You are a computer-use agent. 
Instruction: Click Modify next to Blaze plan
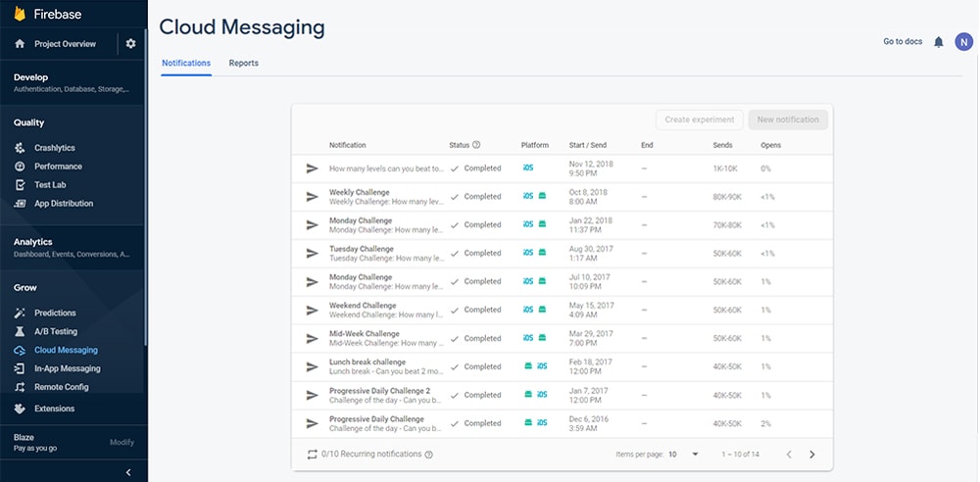click(122, 442)
